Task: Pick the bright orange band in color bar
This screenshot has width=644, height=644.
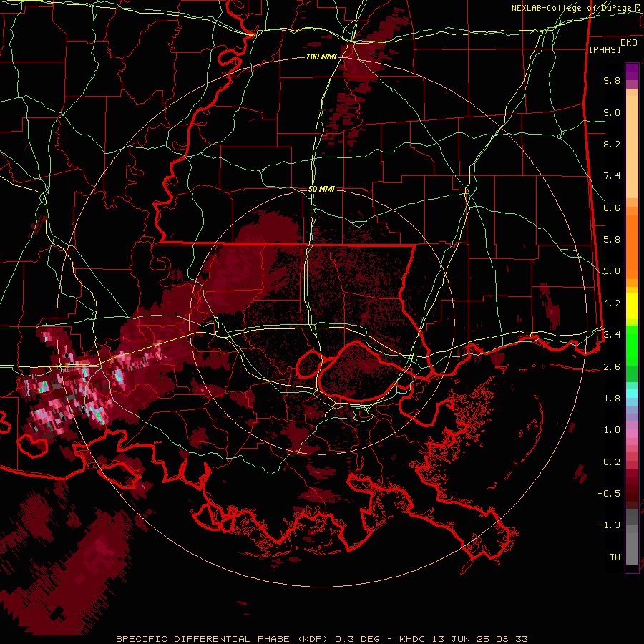Action: point(632,246)
